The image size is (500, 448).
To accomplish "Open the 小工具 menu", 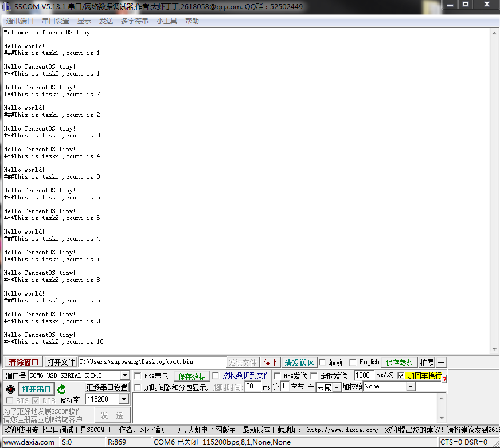I will click(166, 21).
